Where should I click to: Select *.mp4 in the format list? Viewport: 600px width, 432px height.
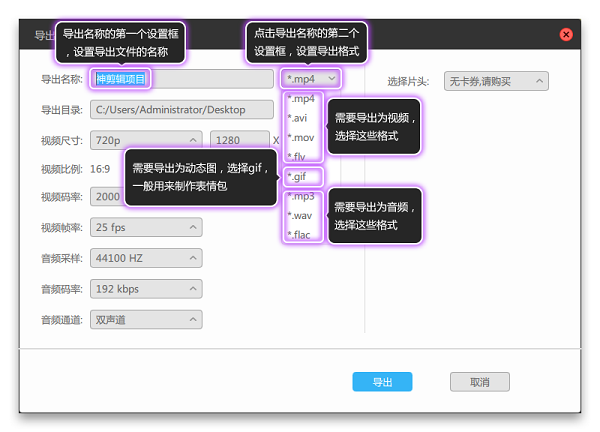pos(301,100)
